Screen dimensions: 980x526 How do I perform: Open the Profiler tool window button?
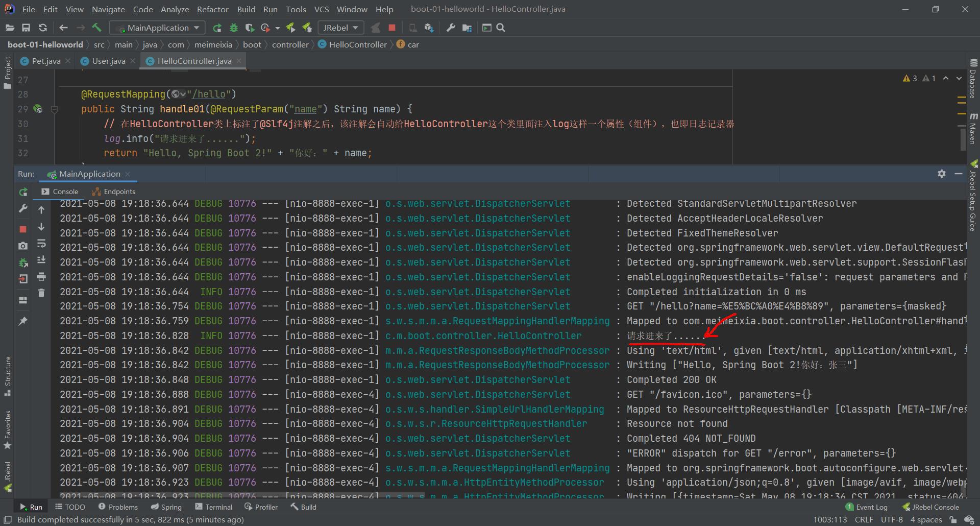261,507
